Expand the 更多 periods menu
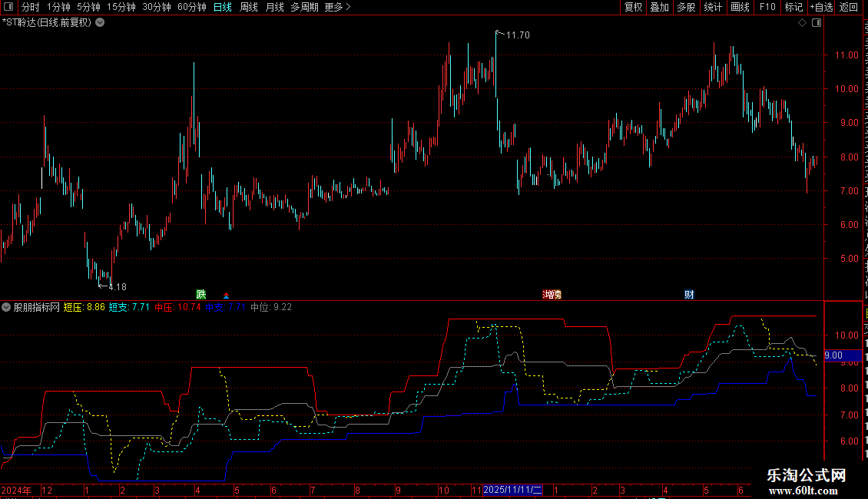The width and height of the screenshot is (868, 499). [x=337, y=7]
